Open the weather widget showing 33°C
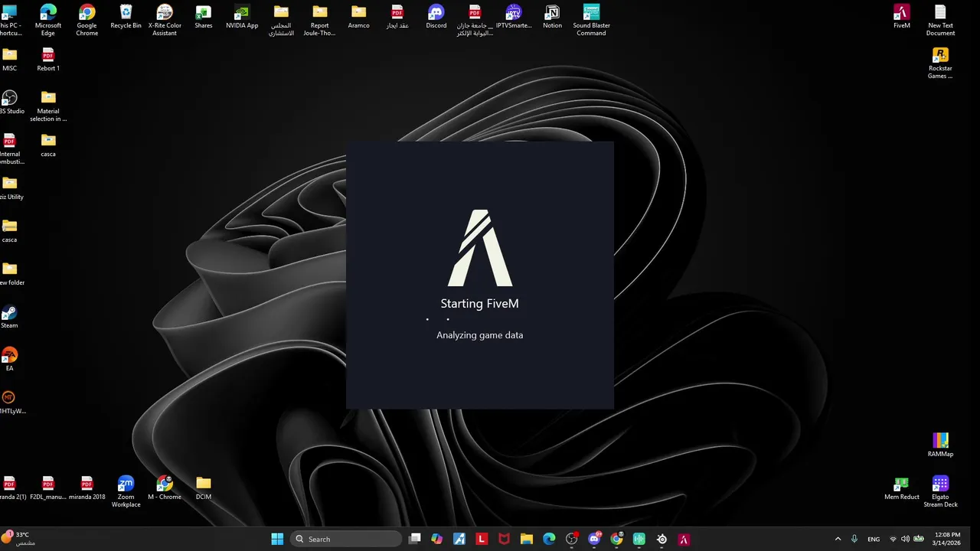980x551 pixels. (18, 539)
